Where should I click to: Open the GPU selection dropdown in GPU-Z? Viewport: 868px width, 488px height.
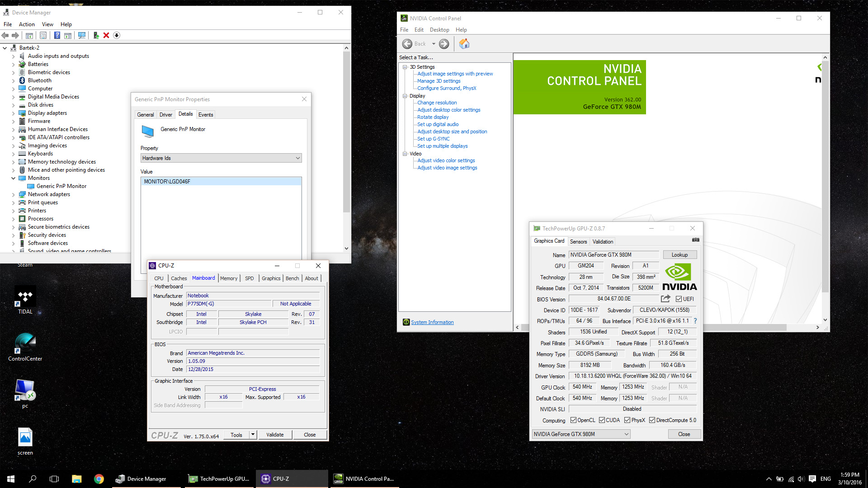point(581,434)
